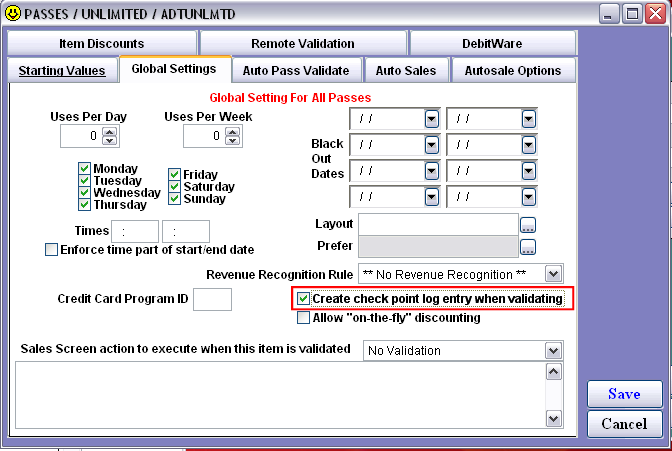The width and height of the screenshot is (672, 451).
Task: Open third row right blackout date dropdown
Action: pyautogui.click(x=528, y=171)
